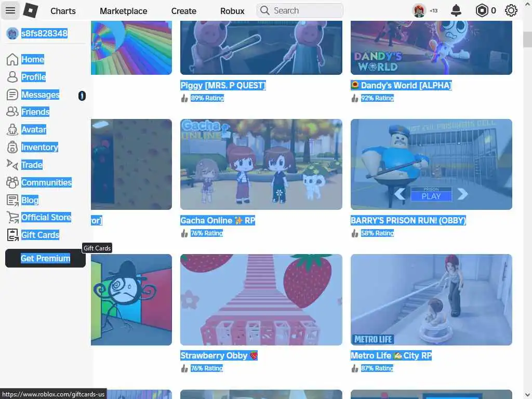Open the Inventory link
This screenshot has height=399, width=532.
(39, 147)
